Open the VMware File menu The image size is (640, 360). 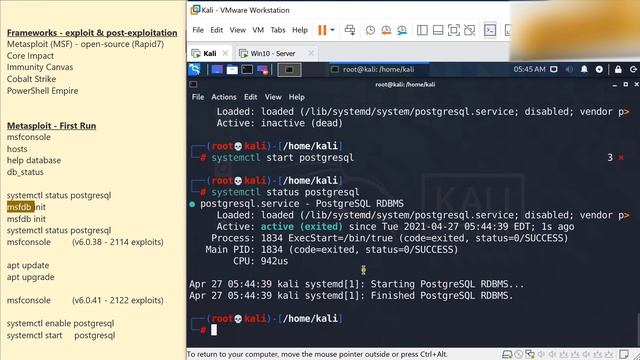(198, 30)
